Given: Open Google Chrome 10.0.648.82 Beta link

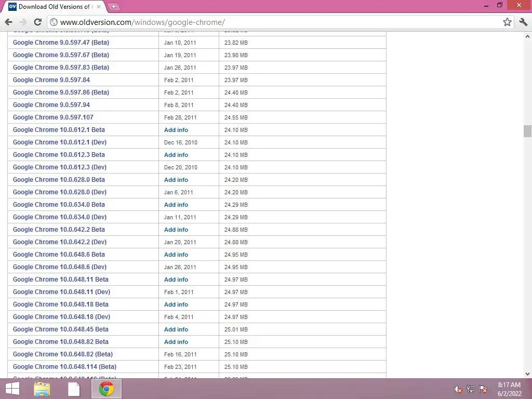Looking at the screenshot, I should pyautogui.click(x=61, y=342).
